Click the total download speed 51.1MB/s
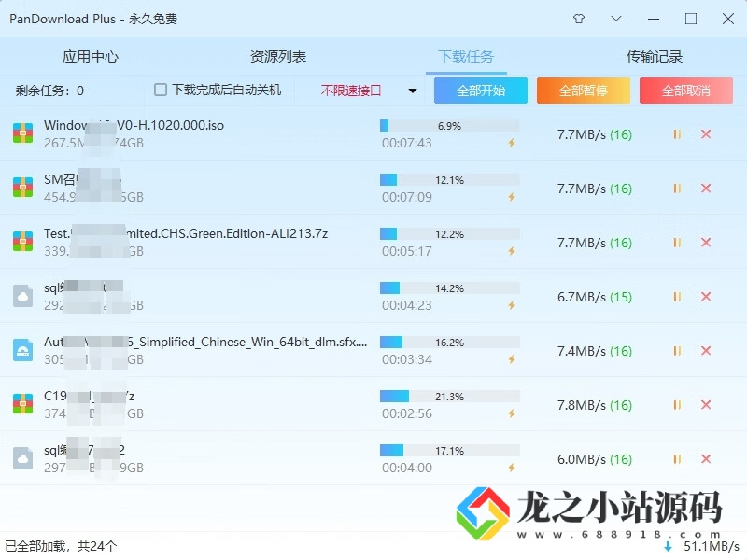The height and width of the screenshot is (560, 747). [x=712, y=546]
